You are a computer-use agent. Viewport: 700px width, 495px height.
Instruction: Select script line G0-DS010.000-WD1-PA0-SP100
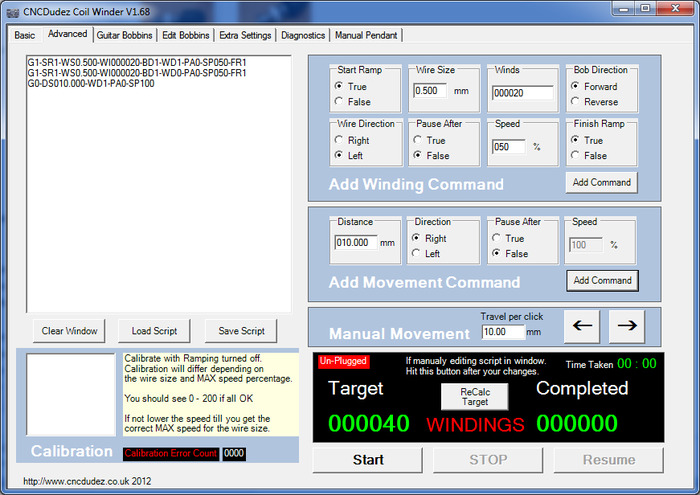point(91,83)
